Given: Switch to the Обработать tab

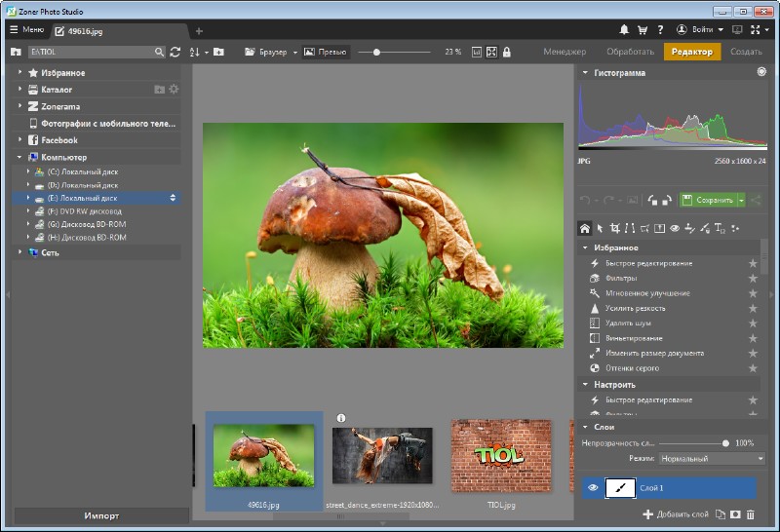Looking at the screenshot, I should (629, 52).
